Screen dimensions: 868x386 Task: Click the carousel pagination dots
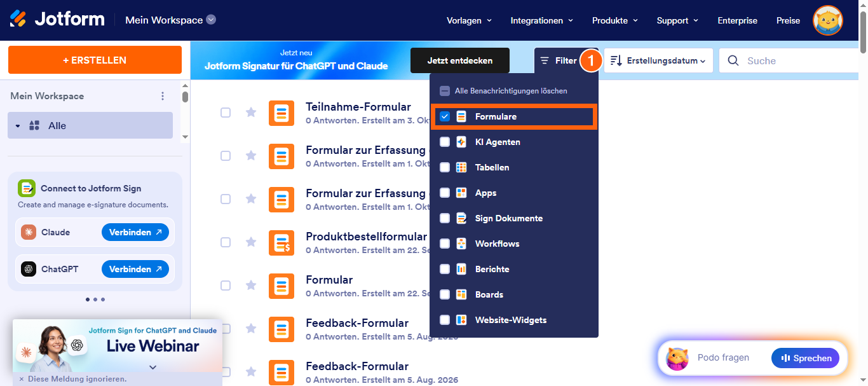coord(95,299)
